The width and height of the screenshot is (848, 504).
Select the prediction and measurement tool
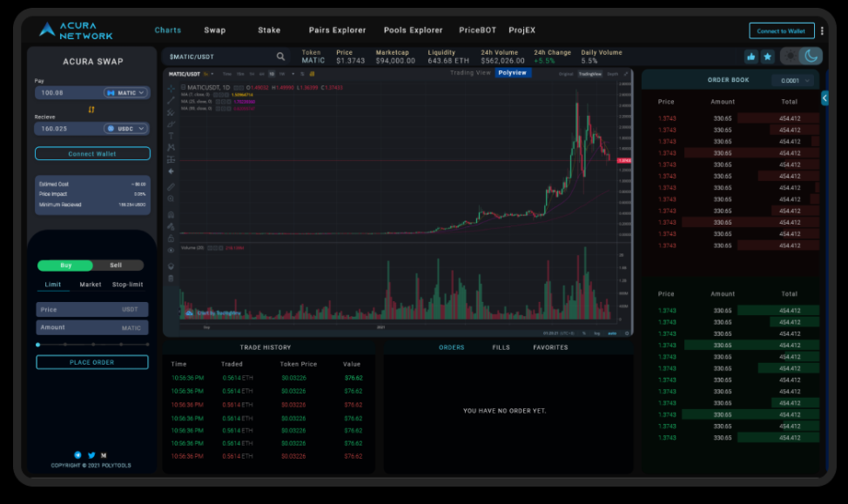pyautogui.click(x=171, y=159)
